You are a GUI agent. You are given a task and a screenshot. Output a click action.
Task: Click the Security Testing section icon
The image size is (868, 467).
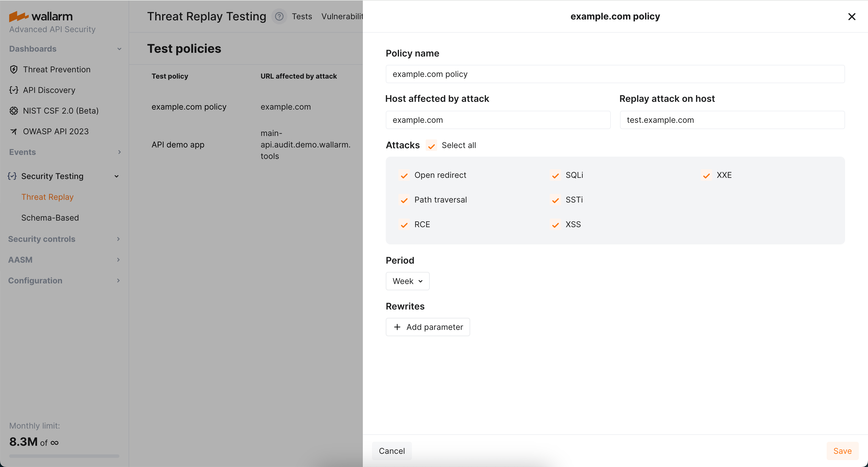click(12, 176)
